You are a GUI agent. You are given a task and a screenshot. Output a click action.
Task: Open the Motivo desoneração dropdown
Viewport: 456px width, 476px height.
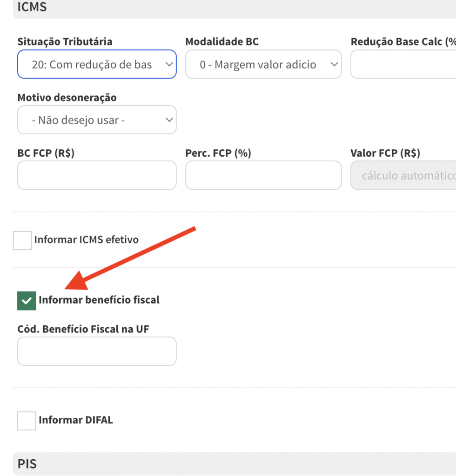pos(97,120)
